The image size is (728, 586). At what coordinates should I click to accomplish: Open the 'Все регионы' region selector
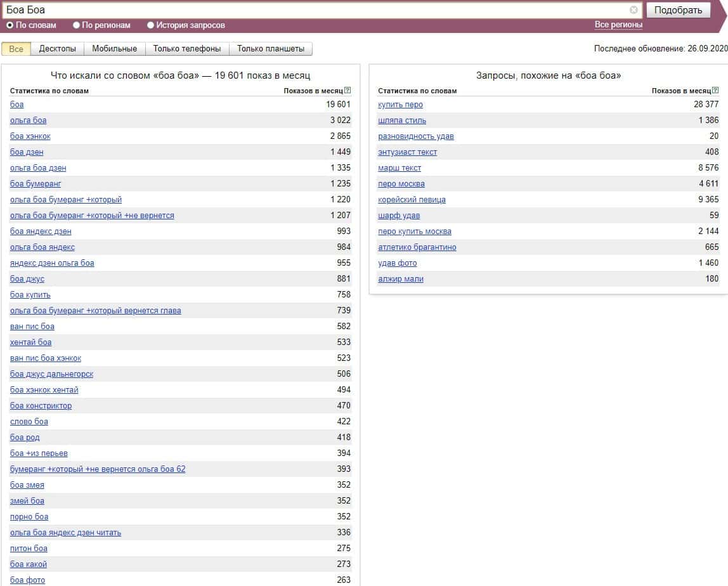[618, 25]
